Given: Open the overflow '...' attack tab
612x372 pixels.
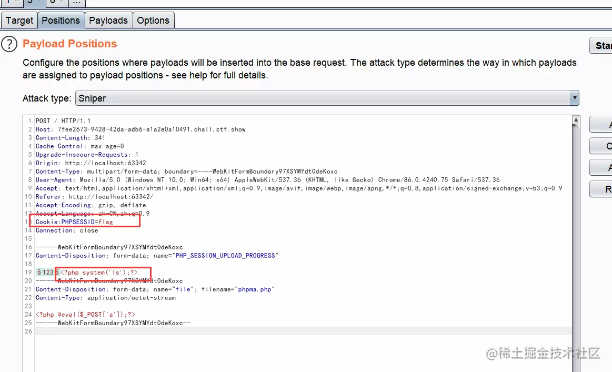Looking at the screenshot, I should tap(76, 2).
